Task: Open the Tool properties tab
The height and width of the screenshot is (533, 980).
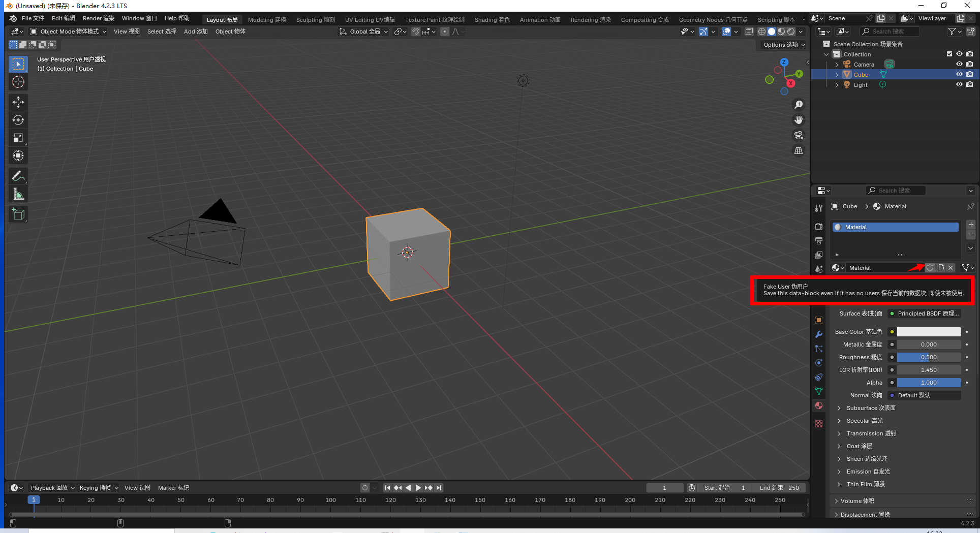Action: pyautogui.click(x=819, y=208)
